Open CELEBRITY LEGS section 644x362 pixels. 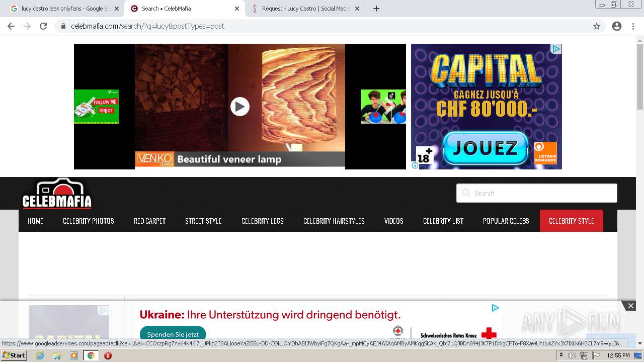263,221
